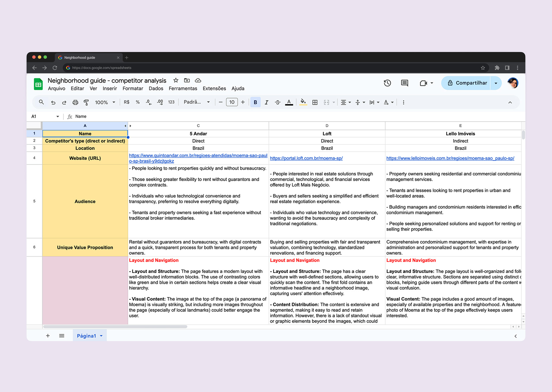Open the Ajuda menu
The image size is (552, 392).
coord(238,88)
